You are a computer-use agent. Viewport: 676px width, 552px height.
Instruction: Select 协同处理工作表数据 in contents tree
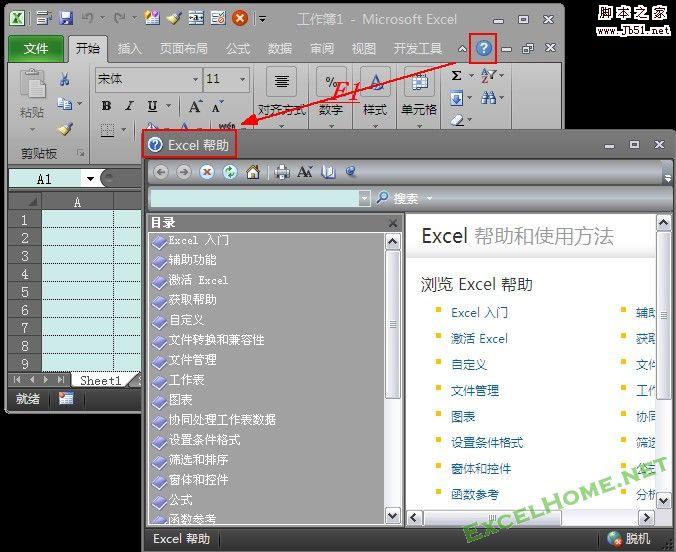[222, 420]
